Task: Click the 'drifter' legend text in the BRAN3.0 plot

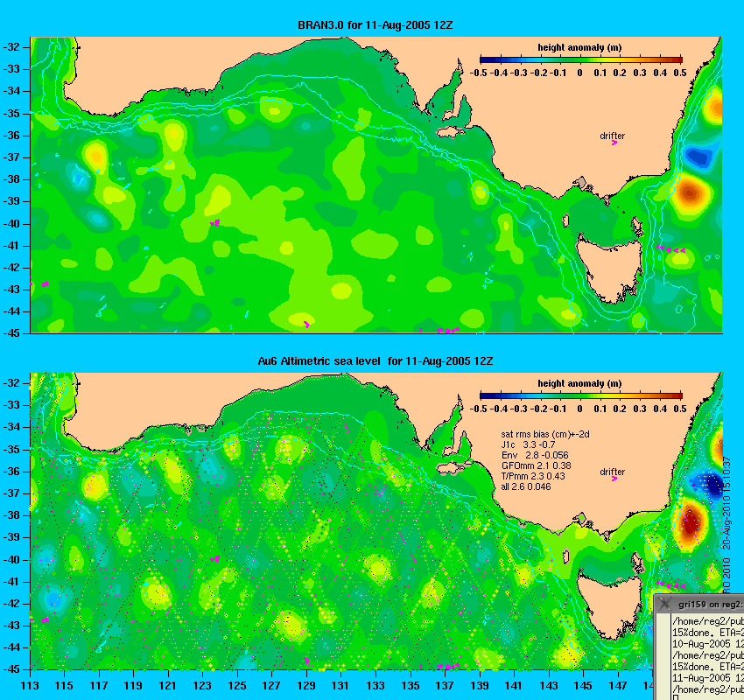Action: click(x=612, y=136)
